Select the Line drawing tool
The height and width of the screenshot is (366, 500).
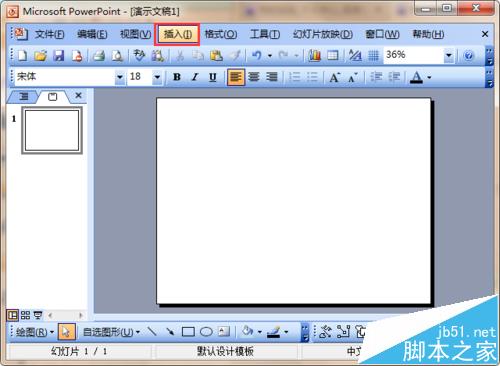click(x=152, y=331)
